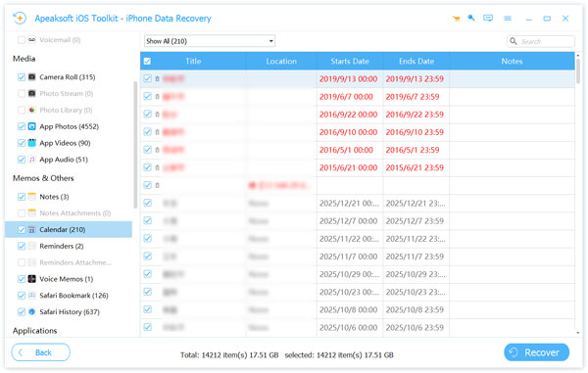Viewport: 588px width, 373px height.
Task: Uncheck the Camera Roll (315) checkbox
Action: click(22, 76)
